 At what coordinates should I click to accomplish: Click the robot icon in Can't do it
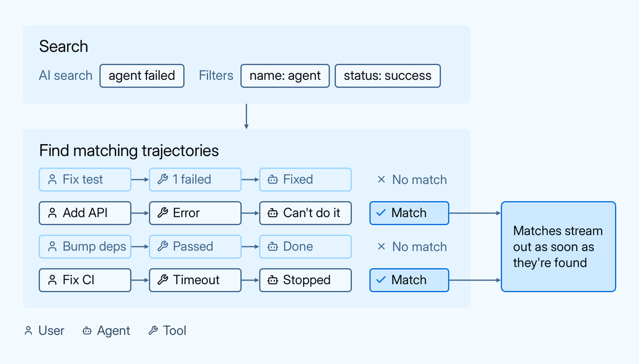(273, 213)
